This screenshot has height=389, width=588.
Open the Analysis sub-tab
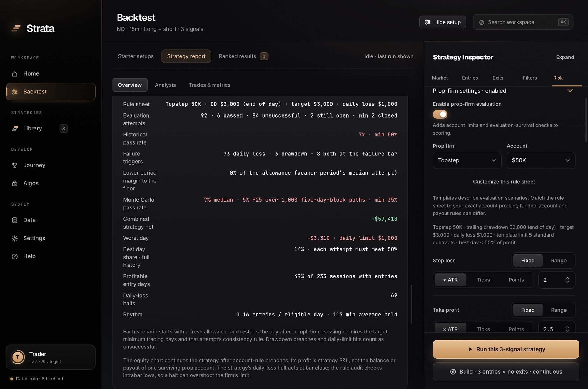coord(165,85)
